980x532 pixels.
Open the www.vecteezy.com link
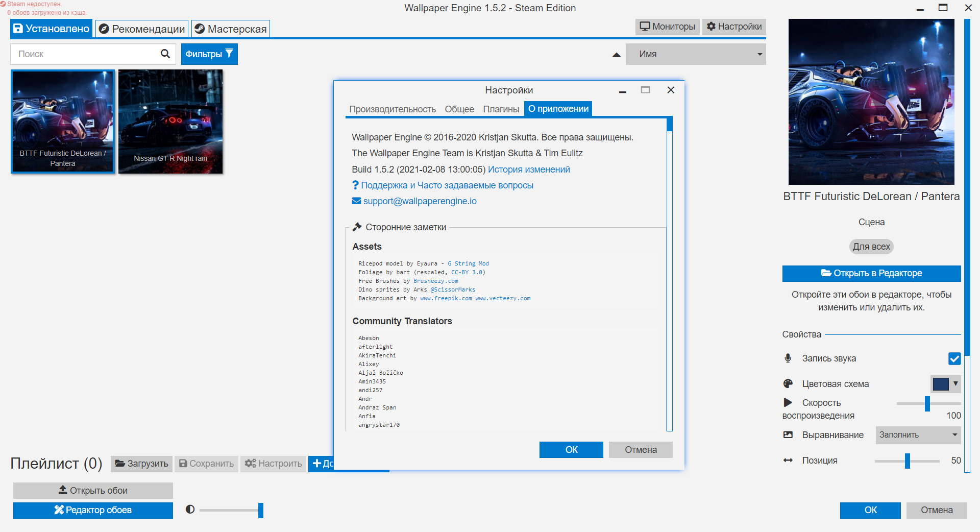point(503,298)
